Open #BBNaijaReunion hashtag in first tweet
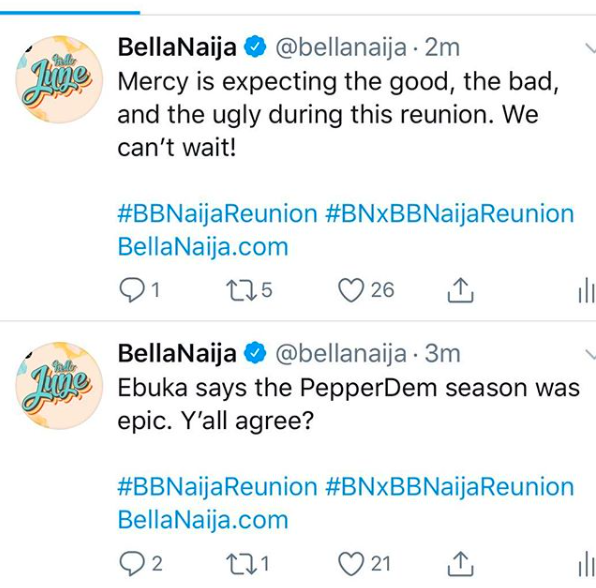This screenshot has height=588, width=596. click(x=217, y=214)
